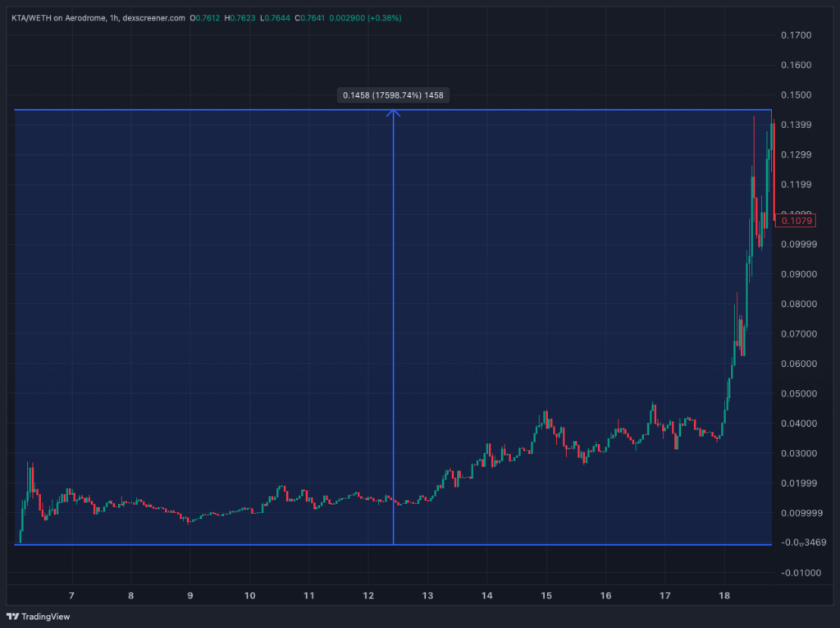Select date 18 on the time axis

(724, 596)
